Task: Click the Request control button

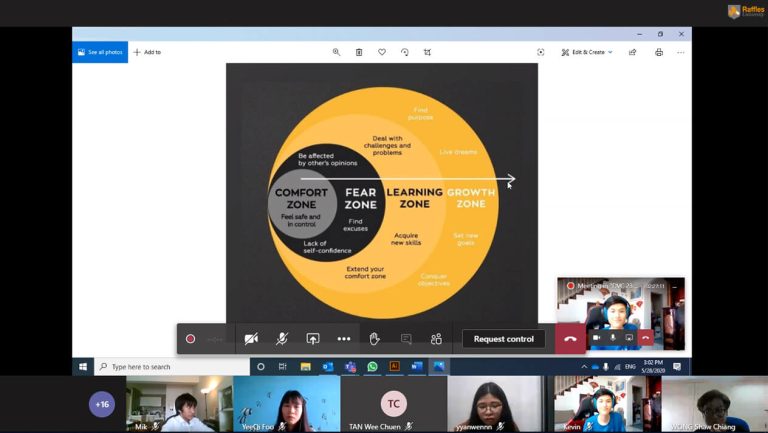Action: (503, 339)
